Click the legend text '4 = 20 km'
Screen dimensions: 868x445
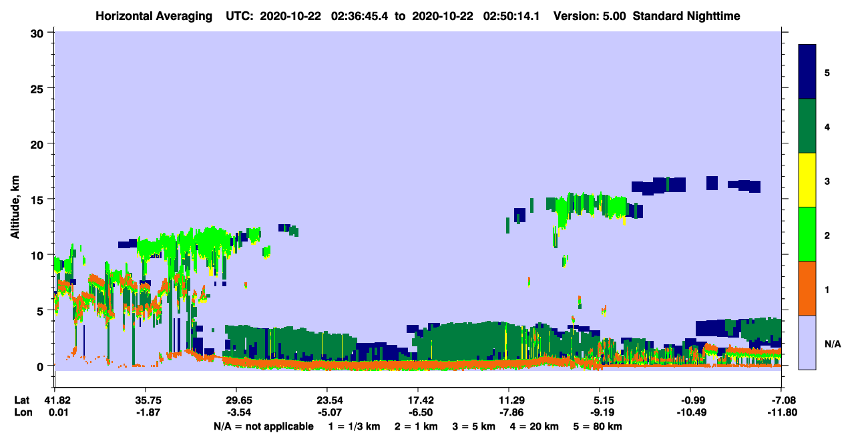coord(535,426)
